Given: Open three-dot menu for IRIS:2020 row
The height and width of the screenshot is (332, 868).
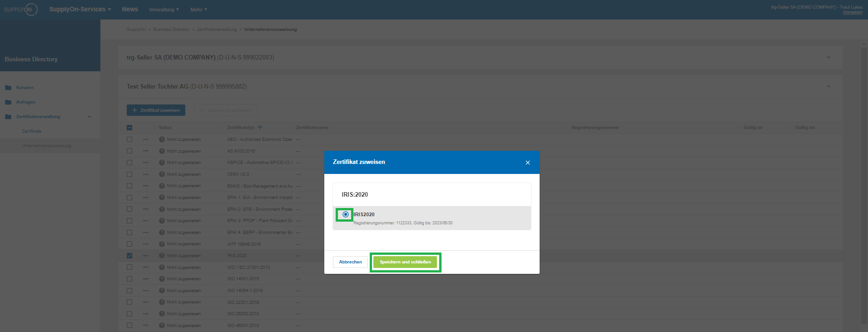Looking at the screenshot, I should (145, 256).
